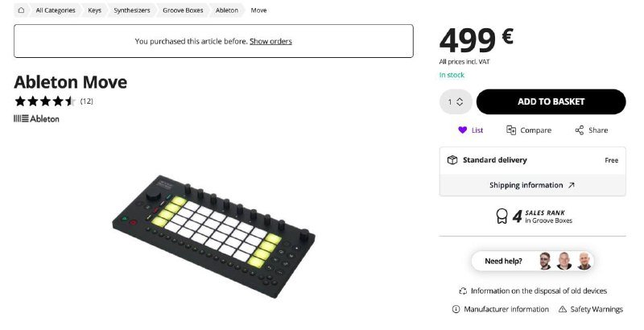Click the sales rank ribbon icon
This screenshot has width=644, height=330.
pyautogui.click(x=501, y=216)
